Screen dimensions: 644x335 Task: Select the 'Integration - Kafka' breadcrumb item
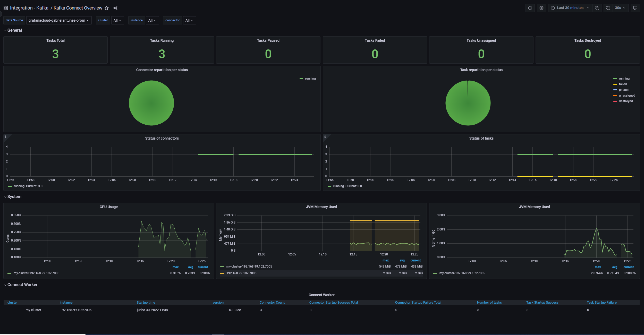point(29,8)
